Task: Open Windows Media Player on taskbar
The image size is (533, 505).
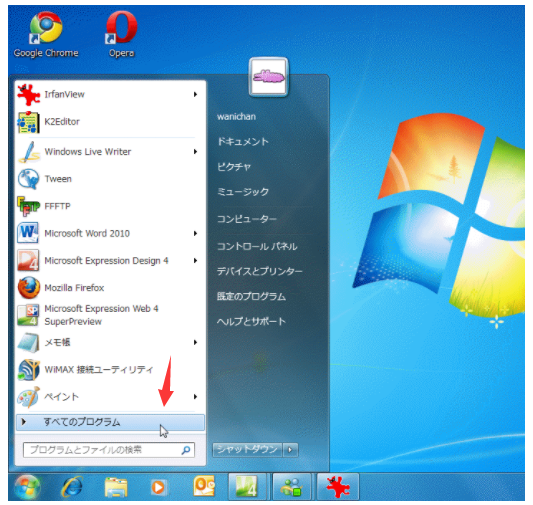Action: 158,487
